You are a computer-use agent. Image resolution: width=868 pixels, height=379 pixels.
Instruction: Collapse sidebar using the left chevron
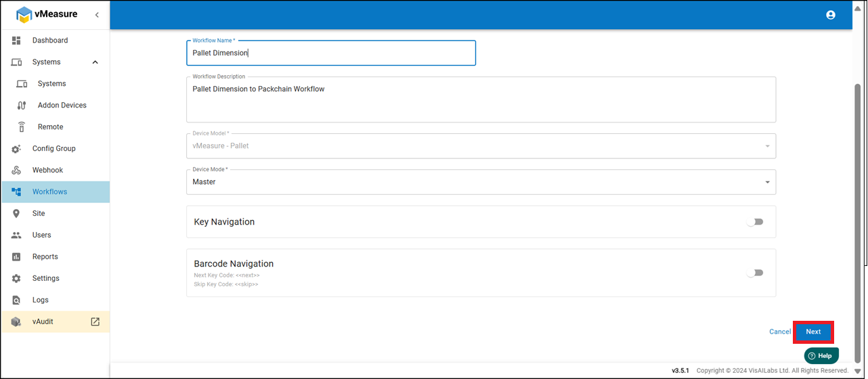pos(97,15)
